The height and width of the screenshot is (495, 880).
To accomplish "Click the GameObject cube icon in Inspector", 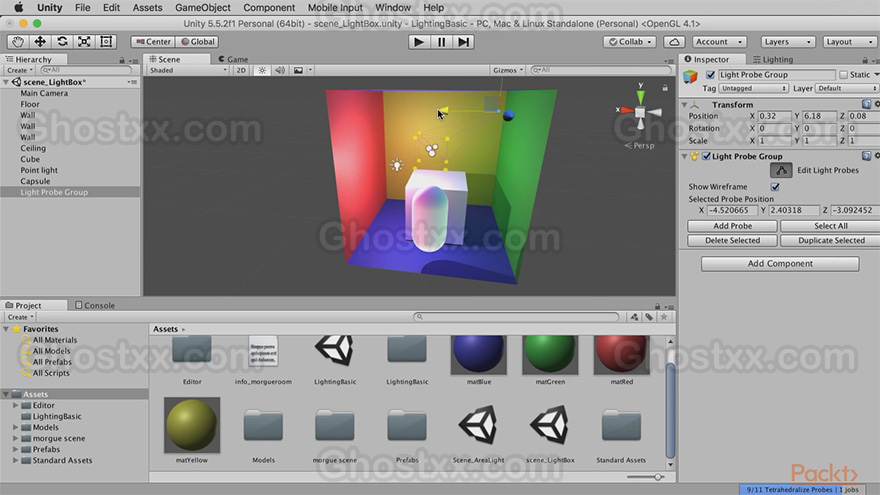I will coord(690,76).
